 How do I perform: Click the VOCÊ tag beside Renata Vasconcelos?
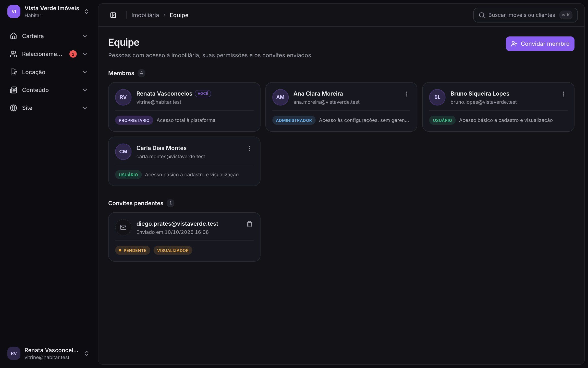pos(203,94)
